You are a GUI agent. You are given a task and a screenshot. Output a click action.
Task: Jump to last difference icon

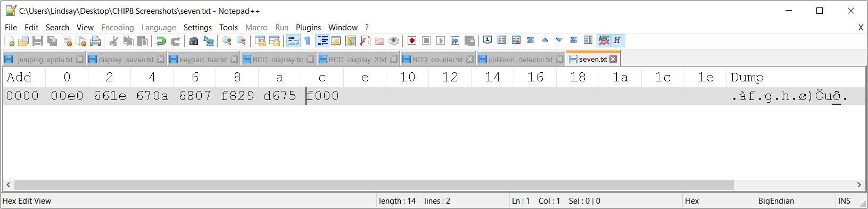pyautogui.click(x=574, y=40)
